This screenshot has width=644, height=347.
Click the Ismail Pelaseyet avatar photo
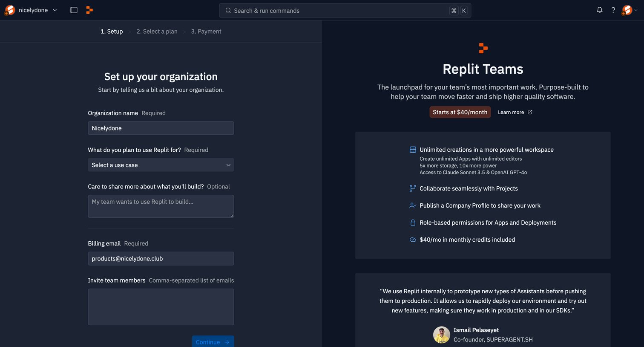[442, 335]
